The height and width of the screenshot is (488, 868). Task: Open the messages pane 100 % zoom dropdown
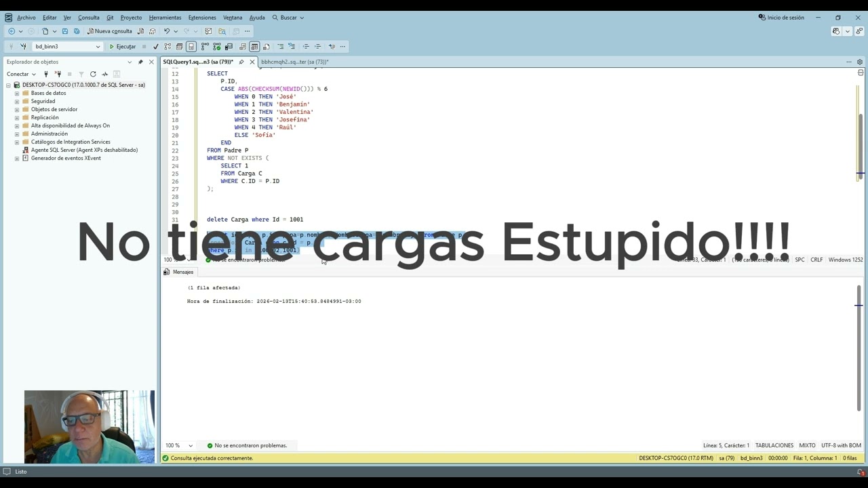[190, 445]
